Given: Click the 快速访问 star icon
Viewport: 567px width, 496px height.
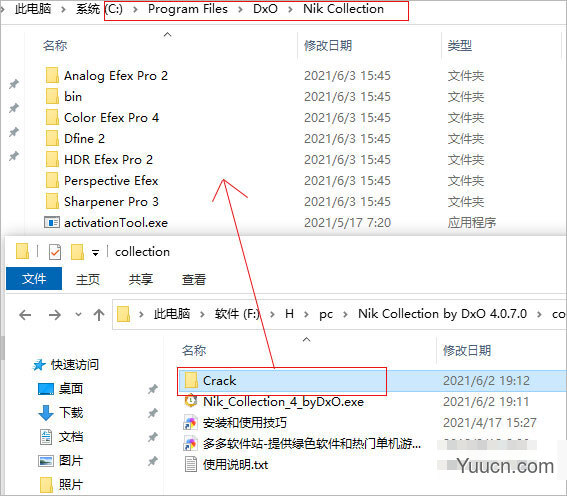Looking at the screenshot, I should pyautogui.click(x=39, y=365).
